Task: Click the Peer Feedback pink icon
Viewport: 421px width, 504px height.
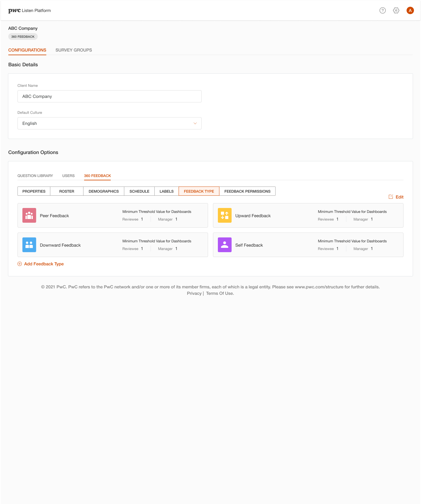Action: (29, 215)
